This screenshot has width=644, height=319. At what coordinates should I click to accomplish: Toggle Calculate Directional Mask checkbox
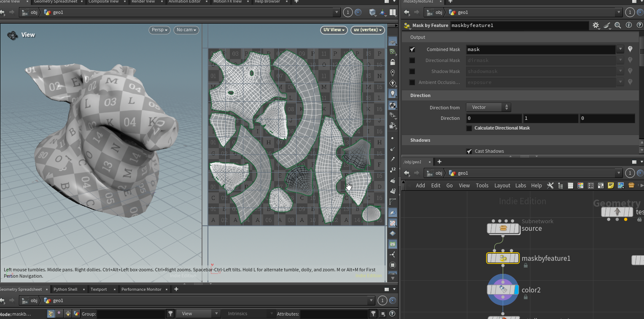[469, 128]
